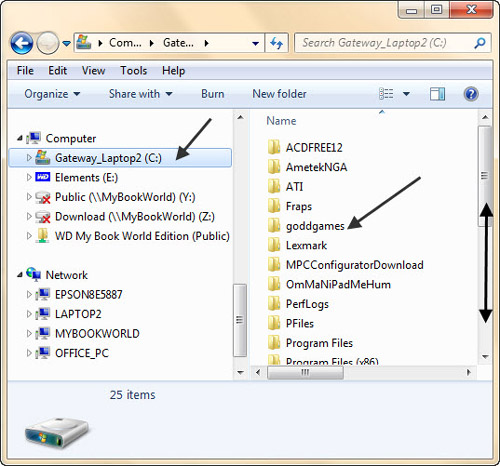The width and height of the screenshot is (500, 466).
Task: Open the Tools menu
Action: (134, 71)
